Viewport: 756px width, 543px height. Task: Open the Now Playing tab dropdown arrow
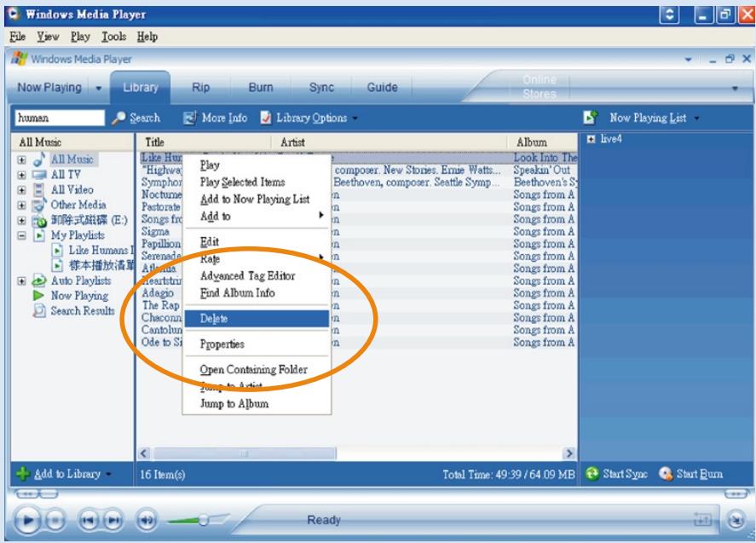[x=99, y=89]
